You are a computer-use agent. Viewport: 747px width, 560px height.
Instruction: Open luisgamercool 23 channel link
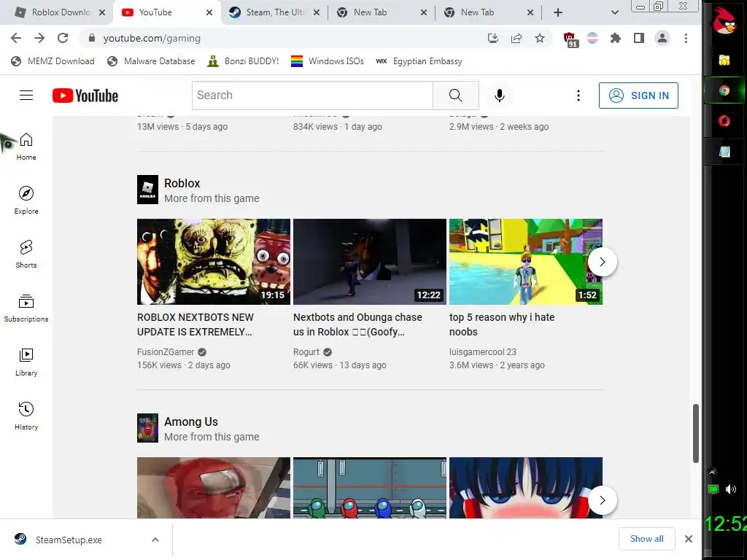pyautogui.click(x=483, y=352)
